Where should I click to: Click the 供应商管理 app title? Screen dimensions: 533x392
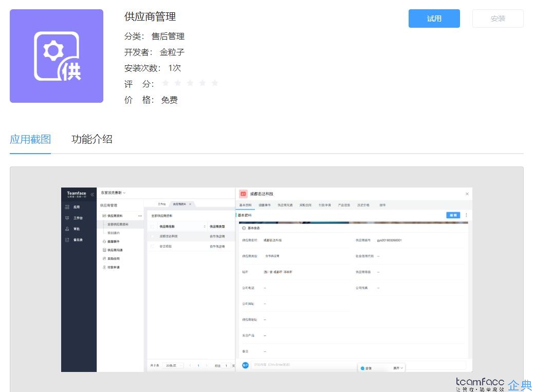150,16
